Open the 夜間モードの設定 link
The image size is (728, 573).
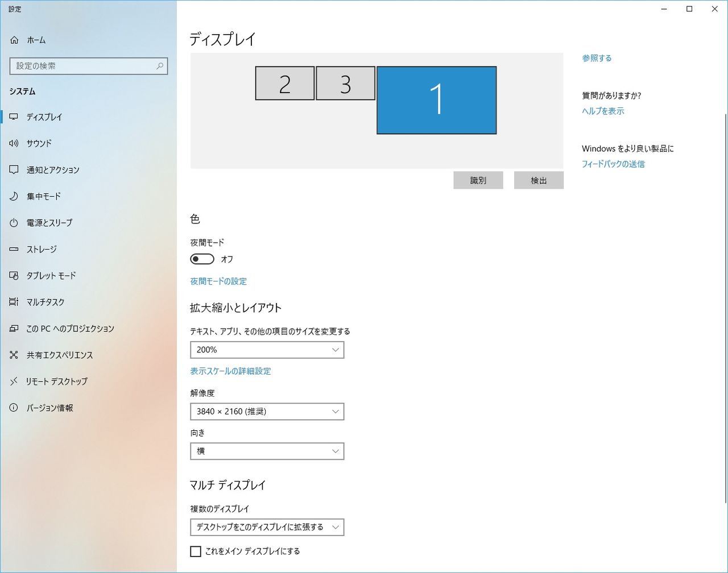point(218,281)
